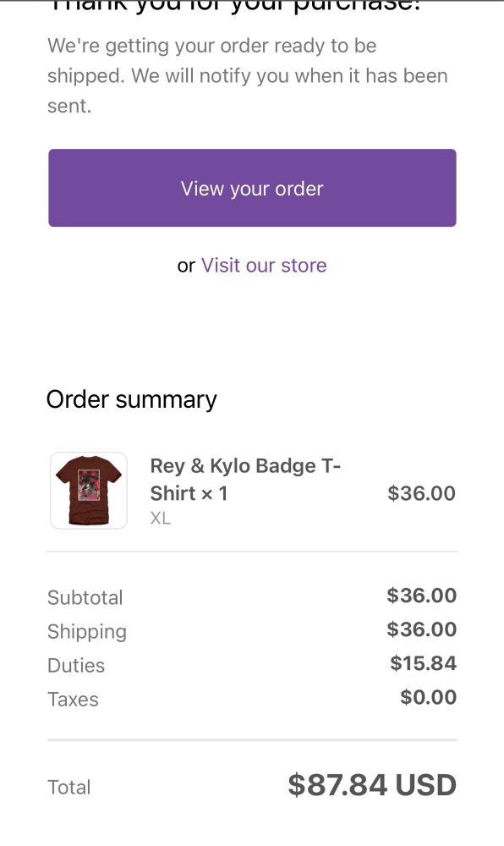Select the Subtotal label
504x846 pixels.
85,597
